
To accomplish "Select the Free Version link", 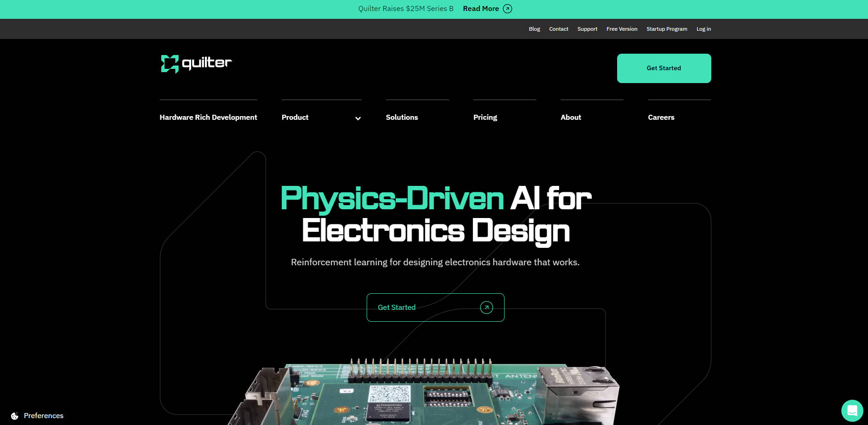I will [x=622, y=29].
